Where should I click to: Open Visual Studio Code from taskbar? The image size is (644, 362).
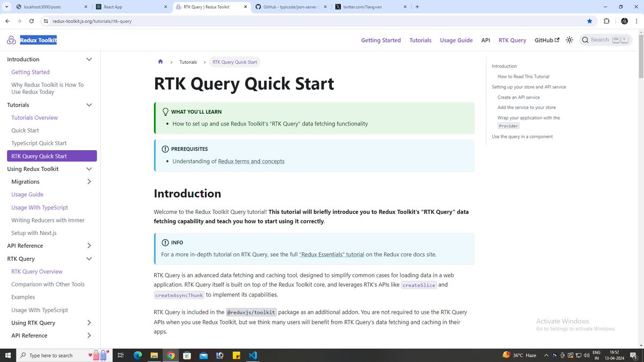coord(253,355)
